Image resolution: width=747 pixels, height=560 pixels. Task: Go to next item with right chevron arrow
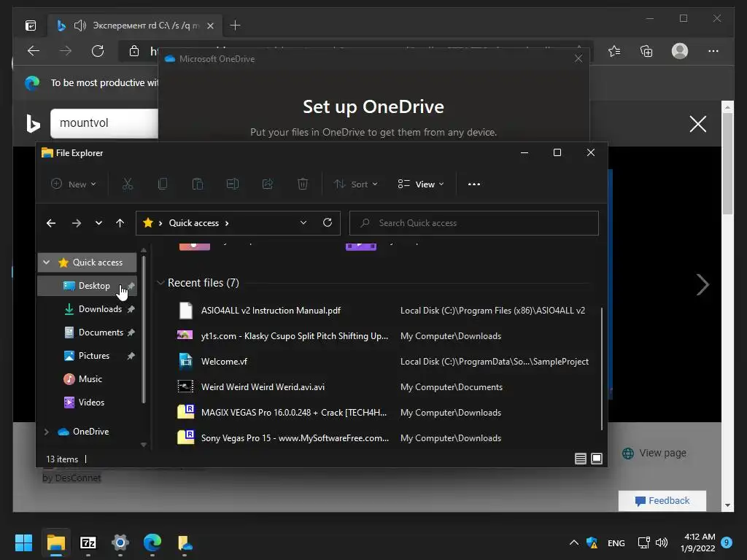coord(703,285)
